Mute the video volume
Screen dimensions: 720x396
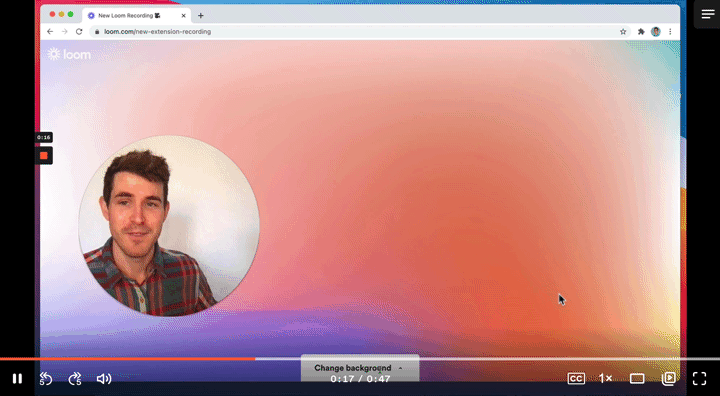pos(104,379)
